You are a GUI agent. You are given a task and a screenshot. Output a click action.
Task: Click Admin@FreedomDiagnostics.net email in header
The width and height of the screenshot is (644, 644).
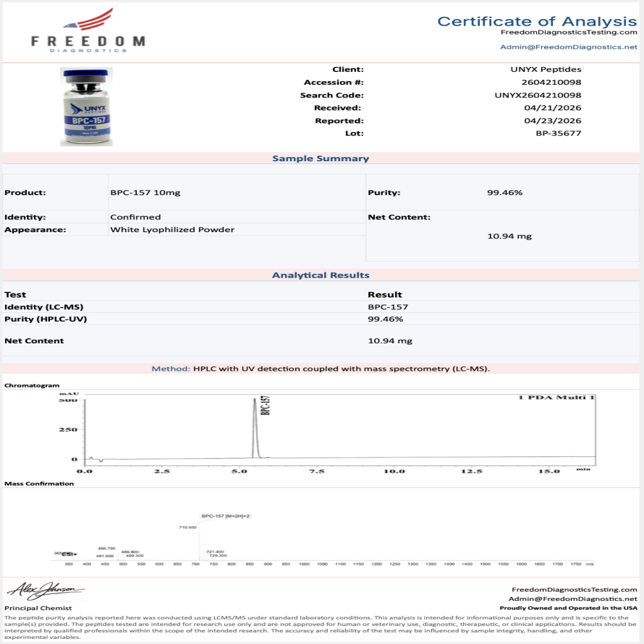pos(569,47)
